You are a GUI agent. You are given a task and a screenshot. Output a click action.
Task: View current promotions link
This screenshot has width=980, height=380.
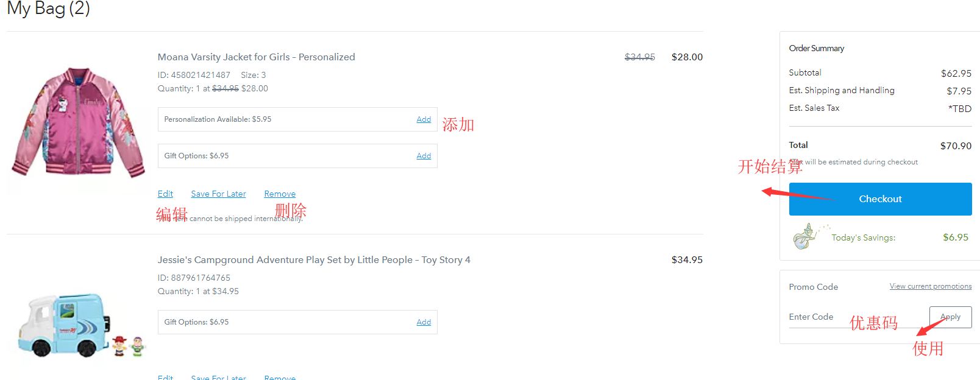coord(930,286)
